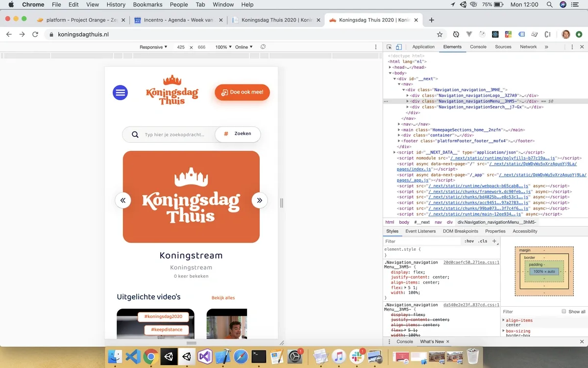Switch to the Console DevTools tab
588x368 pixels.
tap(478, 47)
